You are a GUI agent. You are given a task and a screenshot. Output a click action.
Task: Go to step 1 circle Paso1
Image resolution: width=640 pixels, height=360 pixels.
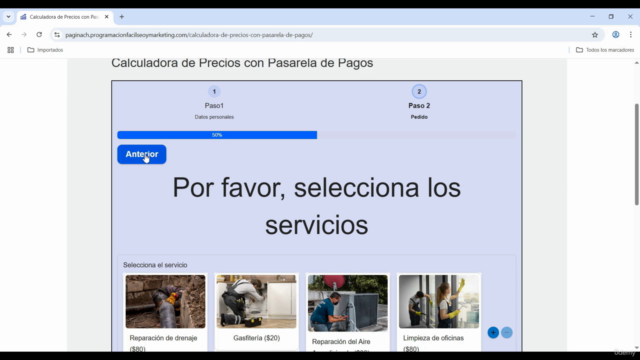point(214,91)
